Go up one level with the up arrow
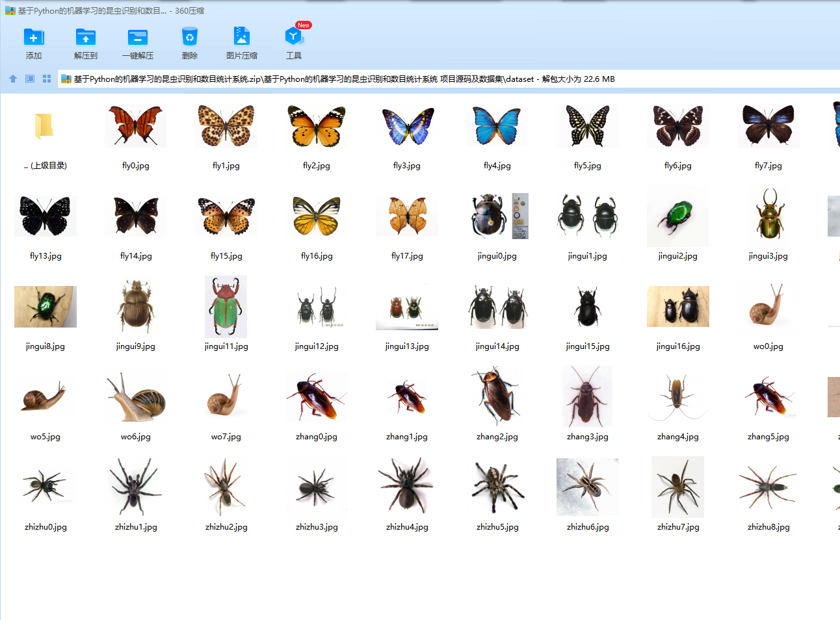The image size is (840, 620). 13,79
